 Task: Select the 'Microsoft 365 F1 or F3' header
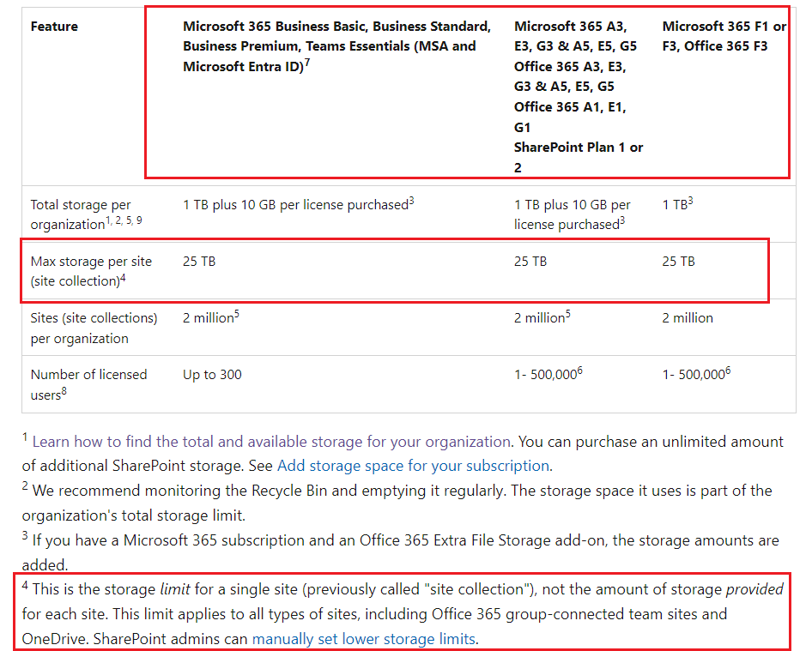724,35
